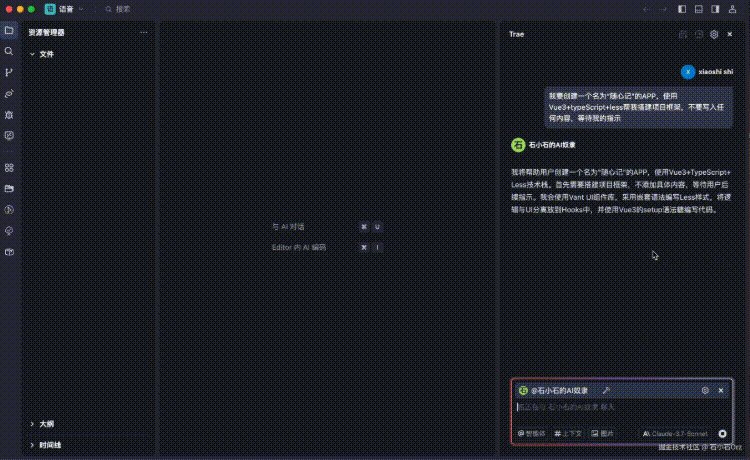Open the Search magnifier in activity bar
Viewport: 750px width, 460px height.
point(9,51)
